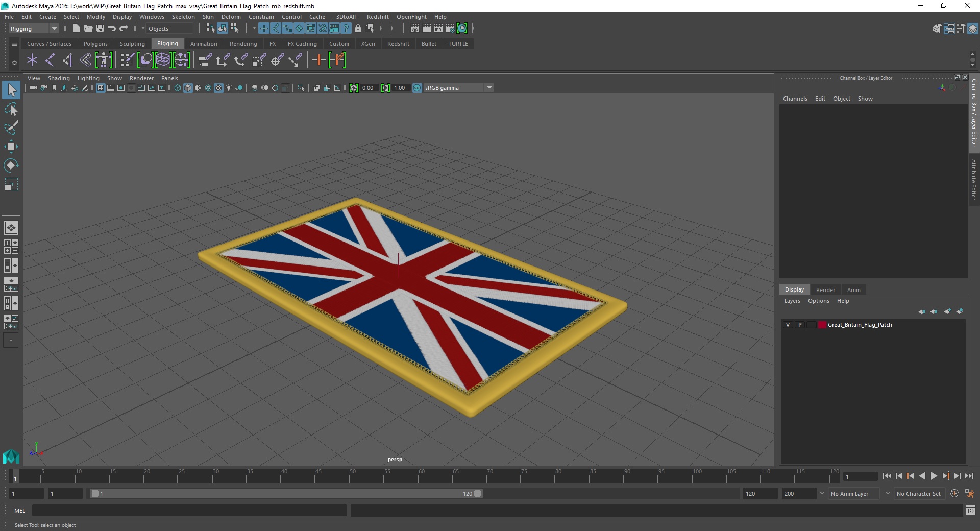Switch to the Render layer tab
The width and height of the screenshot is (980, 531).
[825, 290]
